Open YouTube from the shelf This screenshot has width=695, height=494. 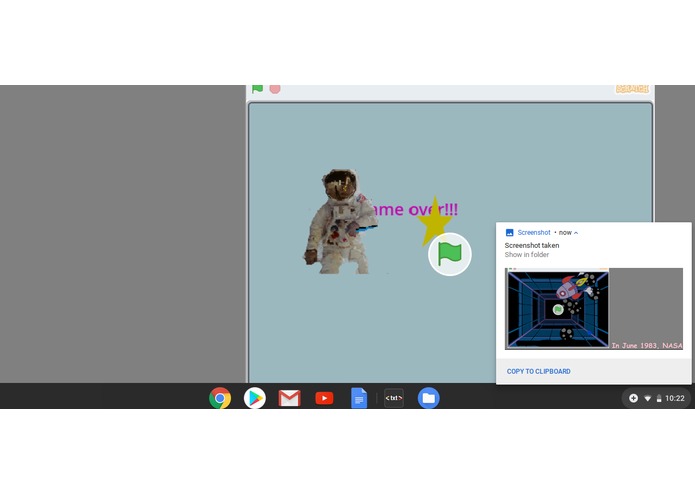pos(324,398)
